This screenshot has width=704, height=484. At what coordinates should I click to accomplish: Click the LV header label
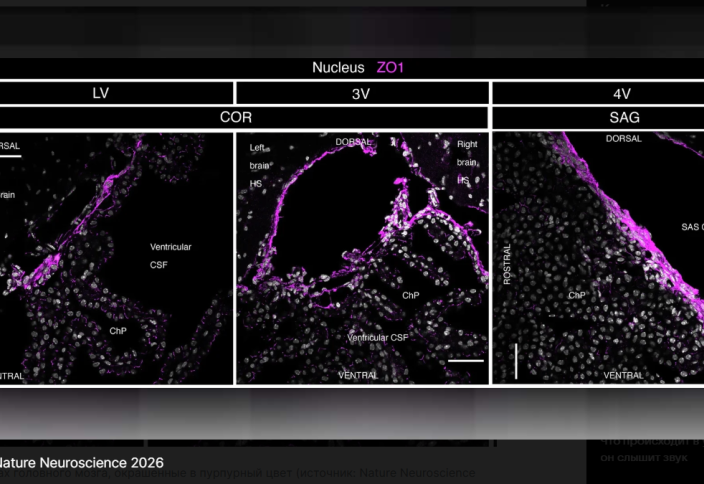click(100, 93)
